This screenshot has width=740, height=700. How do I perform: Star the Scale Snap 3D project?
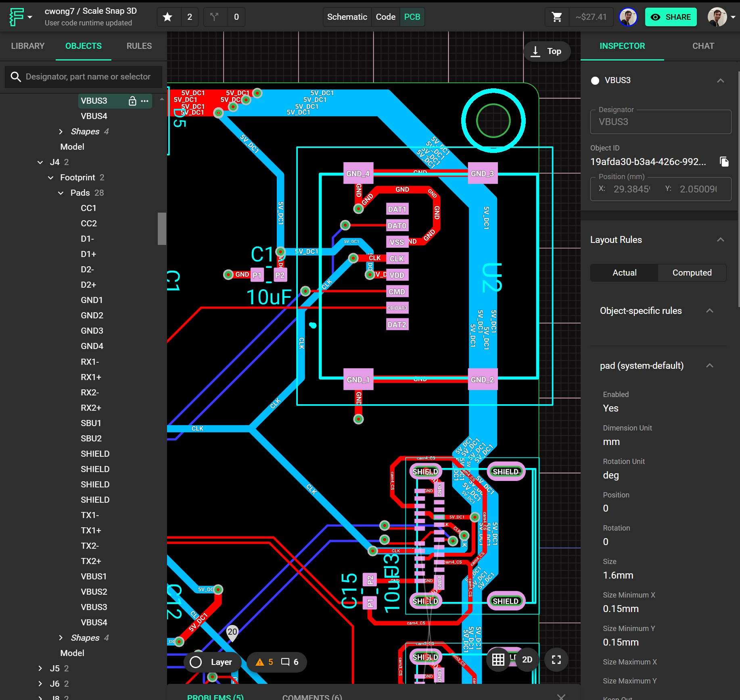tap(167, 17)
